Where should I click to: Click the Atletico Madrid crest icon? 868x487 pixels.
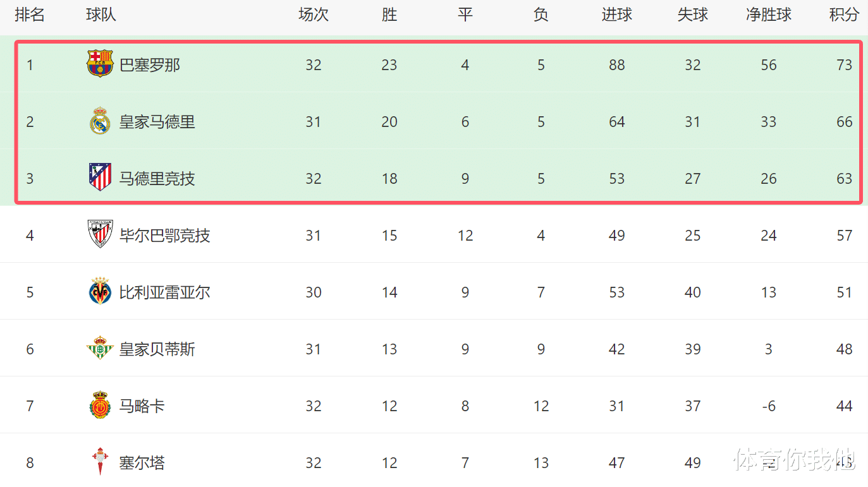click(x=100, y=177)
